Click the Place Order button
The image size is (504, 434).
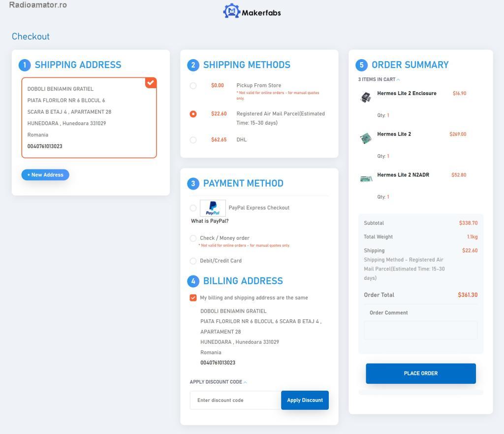coord(421,373)
